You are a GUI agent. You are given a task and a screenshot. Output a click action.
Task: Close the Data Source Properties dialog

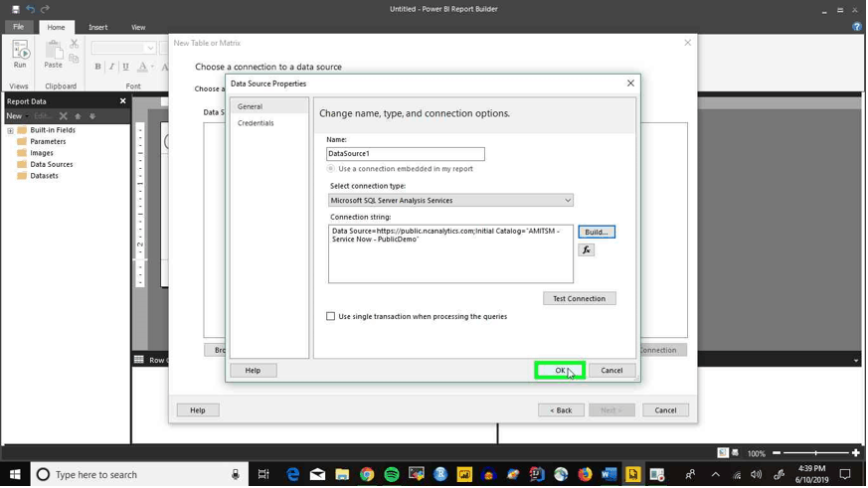630,83
